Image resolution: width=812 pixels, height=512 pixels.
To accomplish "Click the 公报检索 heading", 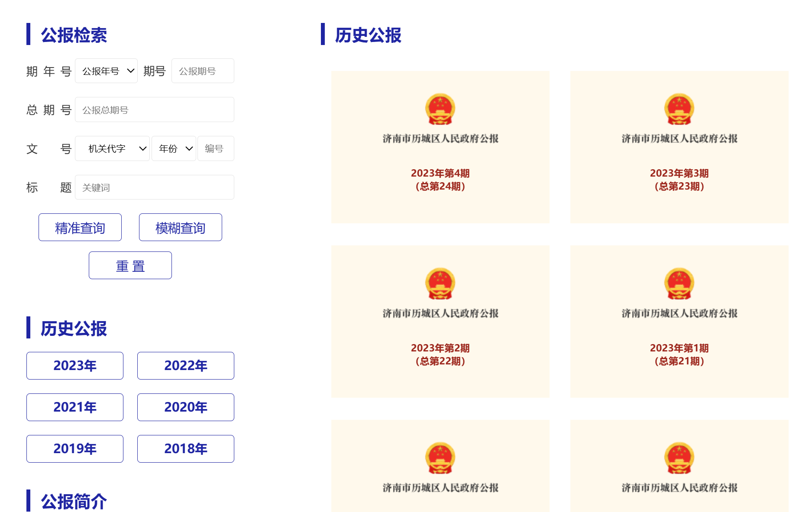I will pos(74,35).
